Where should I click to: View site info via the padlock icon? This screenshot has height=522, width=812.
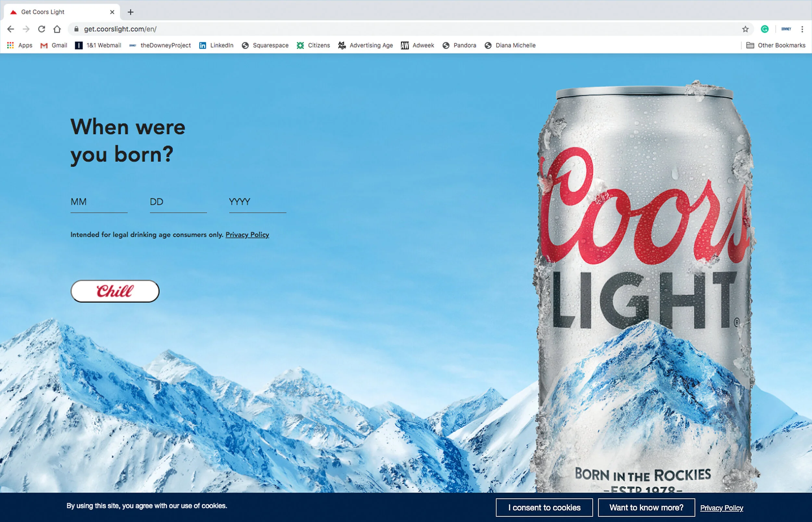click(77, 29)
